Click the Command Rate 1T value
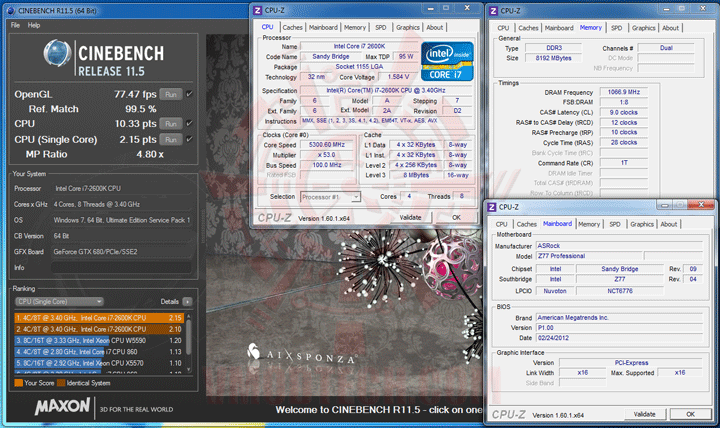 (624, 163)
